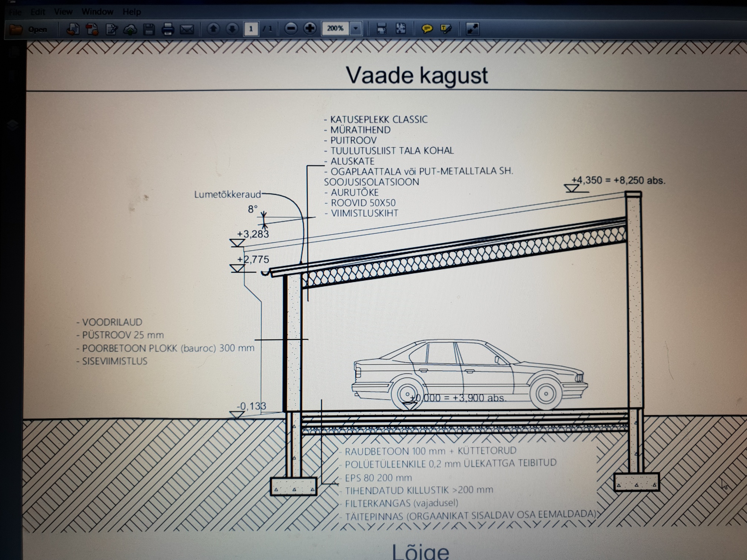Open the Window menu
Viewport: 747px width, 560px height.
tap(97, 12)
